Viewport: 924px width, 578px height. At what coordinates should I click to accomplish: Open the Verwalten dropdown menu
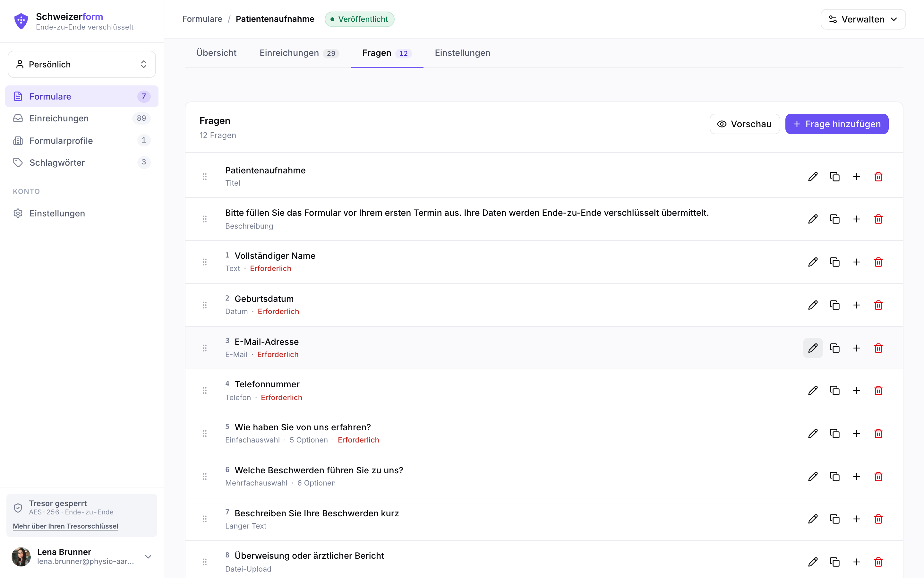click(863, 19)
